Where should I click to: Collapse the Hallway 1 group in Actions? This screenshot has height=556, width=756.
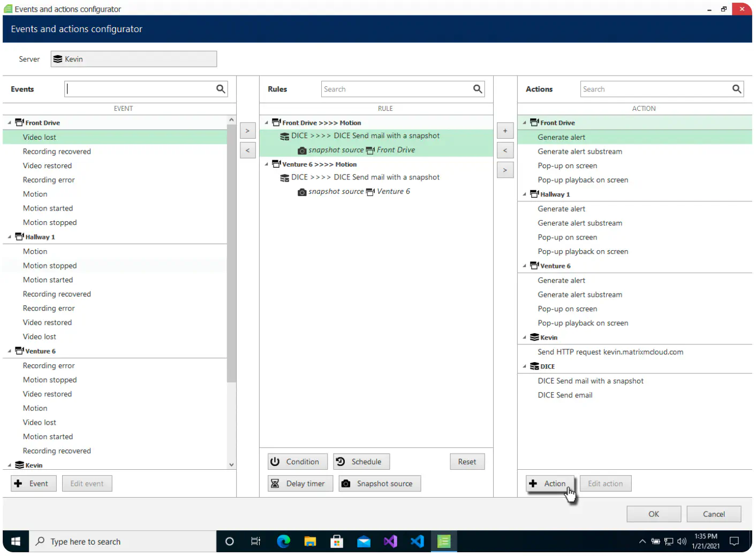(524, 194)
